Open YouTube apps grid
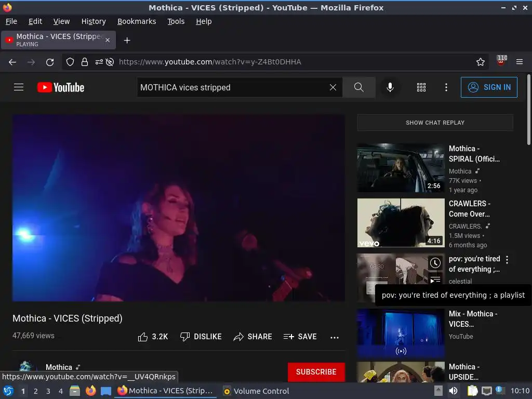This screenshot has height=399, width=532. coord(421,87)
